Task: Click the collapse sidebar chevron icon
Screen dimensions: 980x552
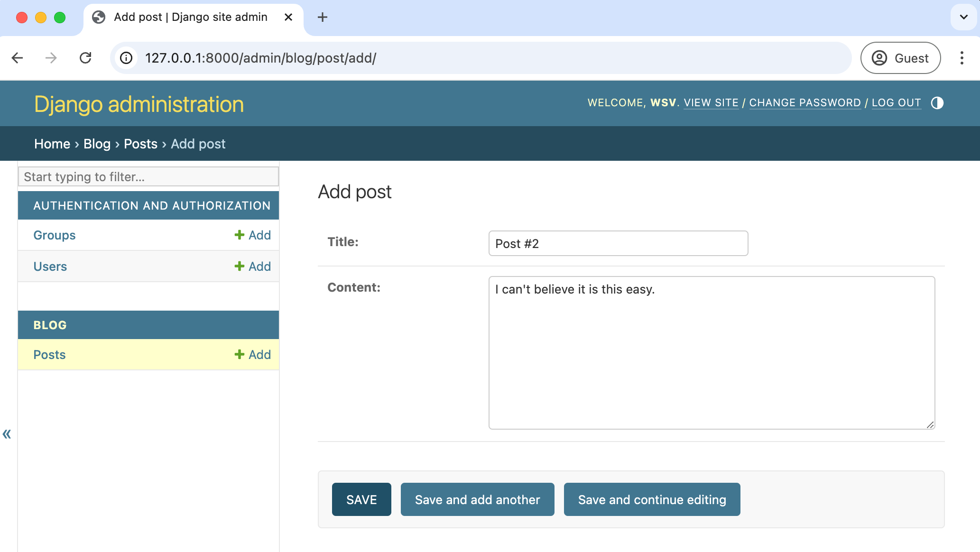Action: 8,434
